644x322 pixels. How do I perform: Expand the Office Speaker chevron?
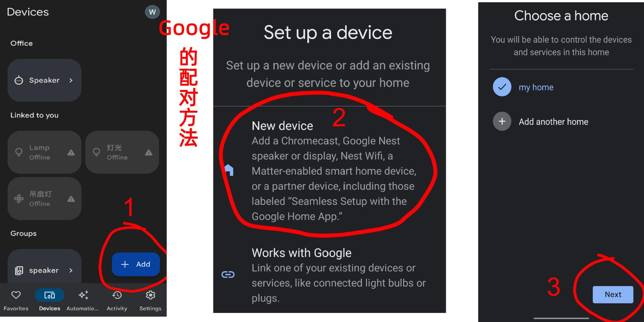click(x=71, y=80)
